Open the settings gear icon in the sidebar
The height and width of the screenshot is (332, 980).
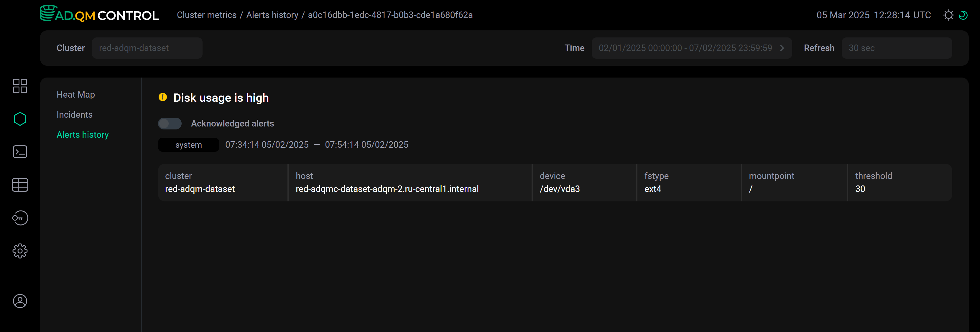pyautogui.click(x=20, y=251)
